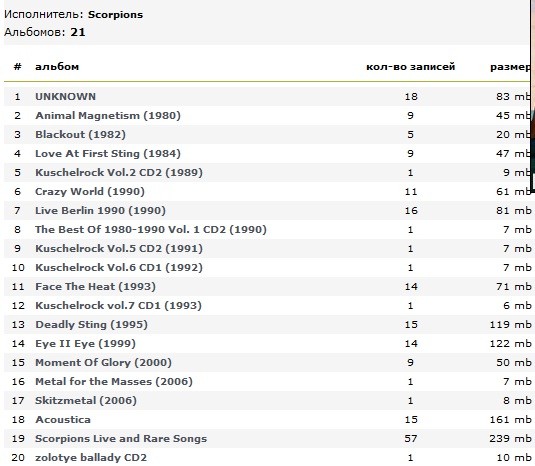Image resolution: width=535 pixels, height=466 pixels.
Task: Click the альбом column header
Action: (57, 67)
